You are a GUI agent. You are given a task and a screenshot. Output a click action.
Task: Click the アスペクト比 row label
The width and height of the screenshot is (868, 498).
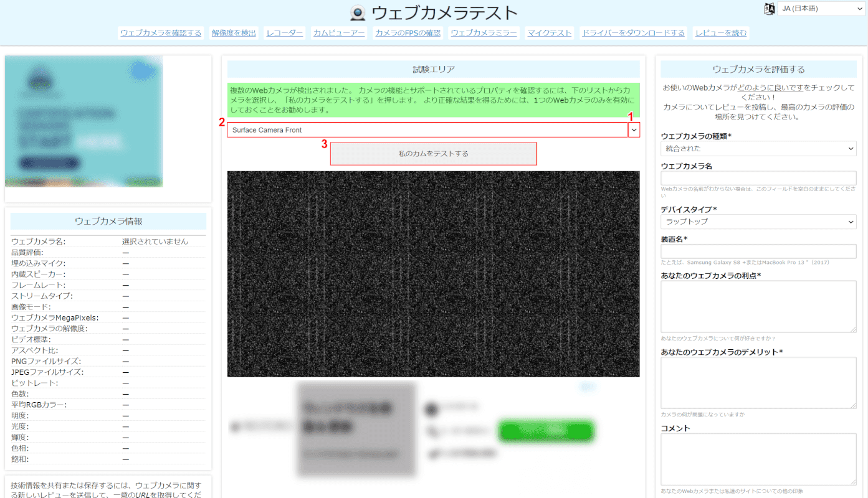click(35, 350)
